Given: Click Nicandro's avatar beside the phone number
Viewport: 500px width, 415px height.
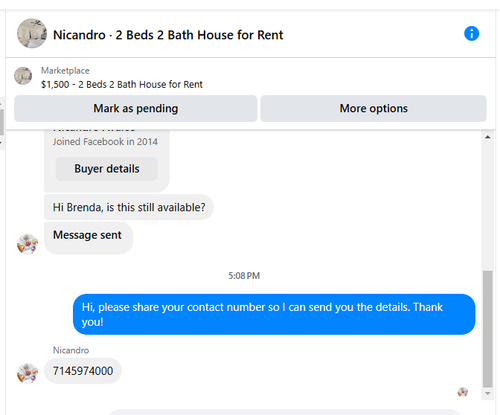Looking at the screenshot, I should tap(27, 373).
